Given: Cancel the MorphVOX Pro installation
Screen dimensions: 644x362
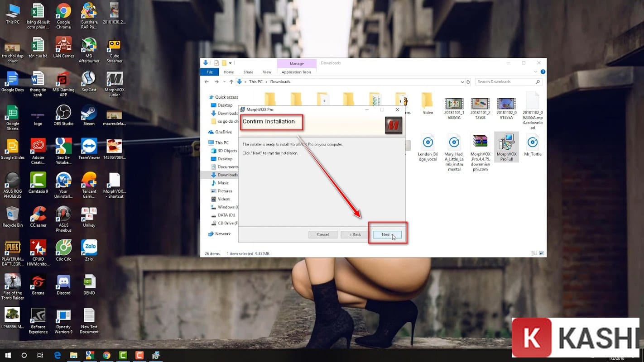Looking at the screenshot, I should 322,234.
